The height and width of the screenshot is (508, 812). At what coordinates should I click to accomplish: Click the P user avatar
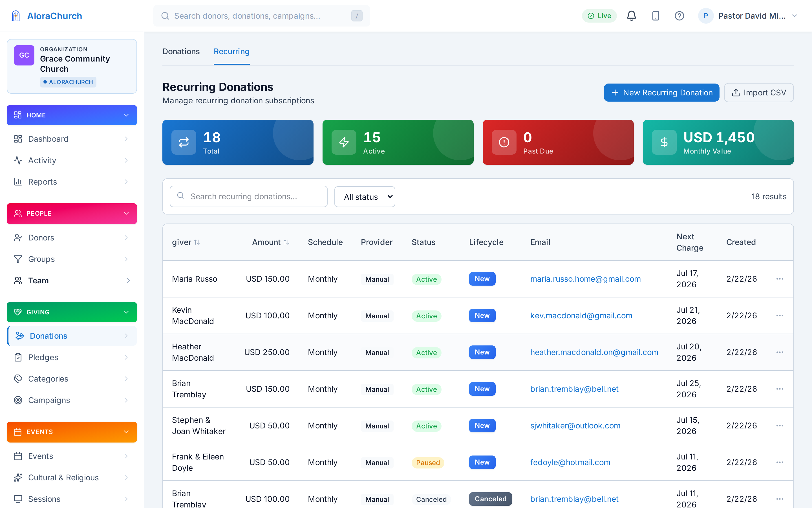point(706,16)
